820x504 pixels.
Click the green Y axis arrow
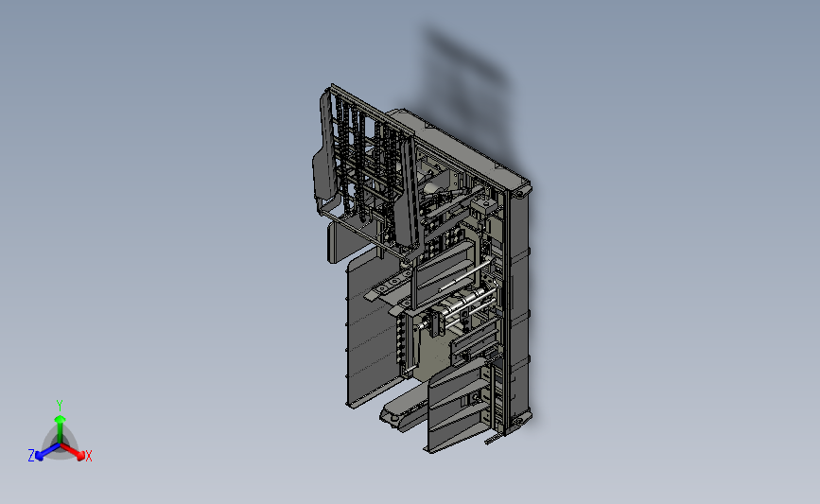(60, 429)
